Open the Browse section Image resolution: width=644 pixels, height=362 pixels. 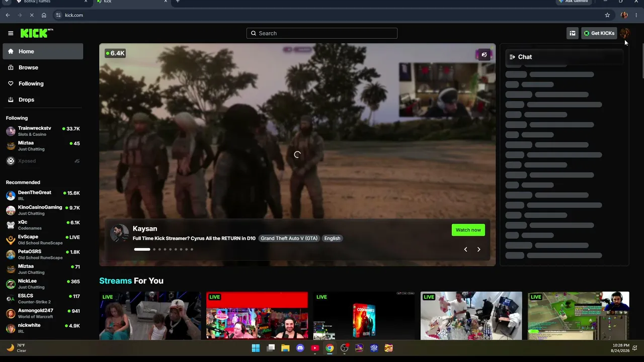tap(43, 67)
